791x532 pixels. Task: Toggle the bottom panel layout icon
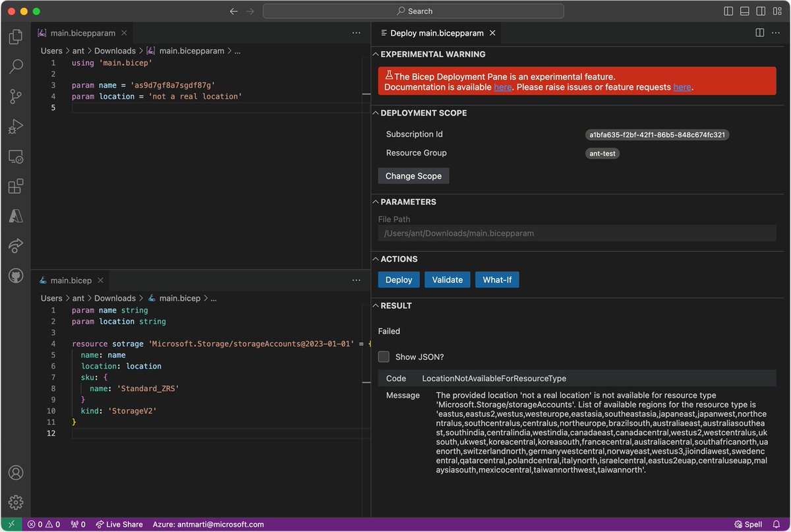745,11
